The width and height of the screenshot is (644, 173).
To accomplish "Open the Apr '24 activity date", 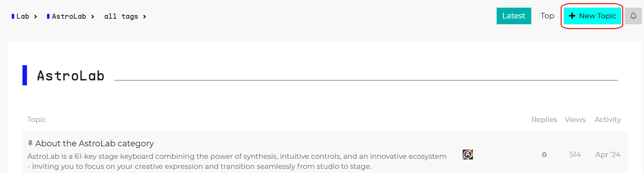I will pyautogui.click(x=608, y=155).
